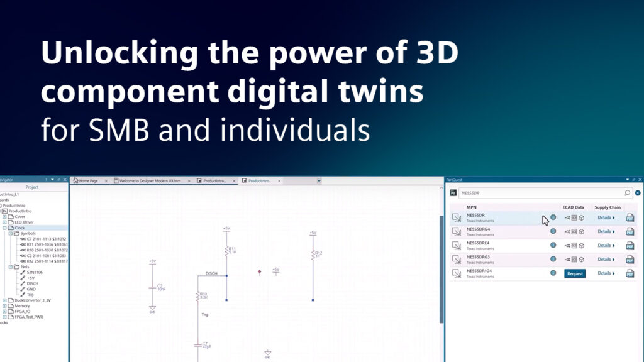644x362 pixels.
Task: Toggle the auto-hide pin on the PartQuest panel
Action: pos(633,179)
